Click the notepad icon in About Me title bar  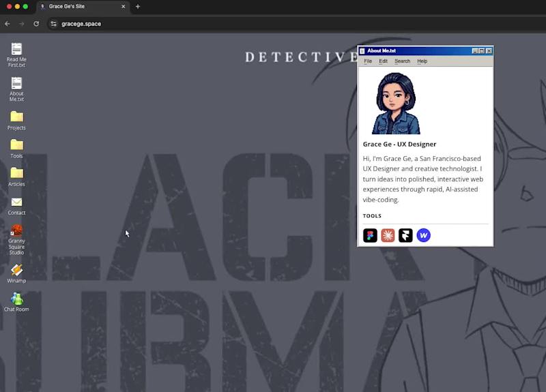(x=362, y=50)
